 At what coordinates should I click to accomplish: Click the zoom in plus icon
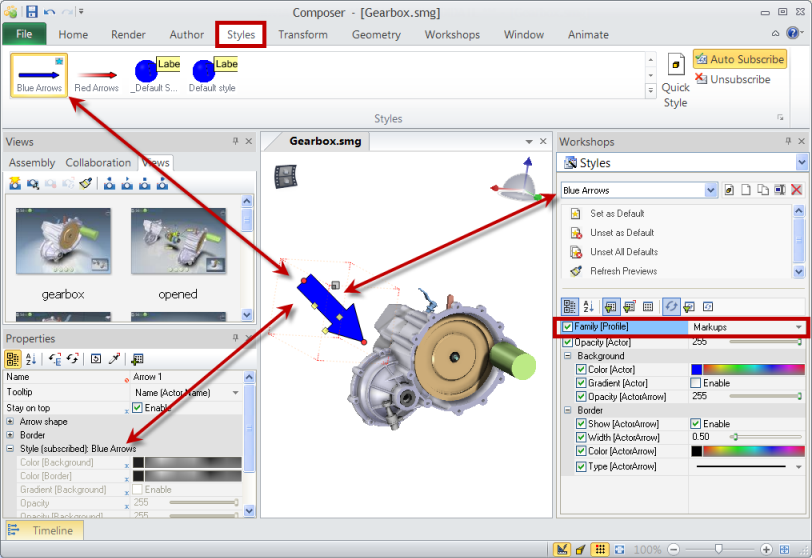click(x=766, y=549)
